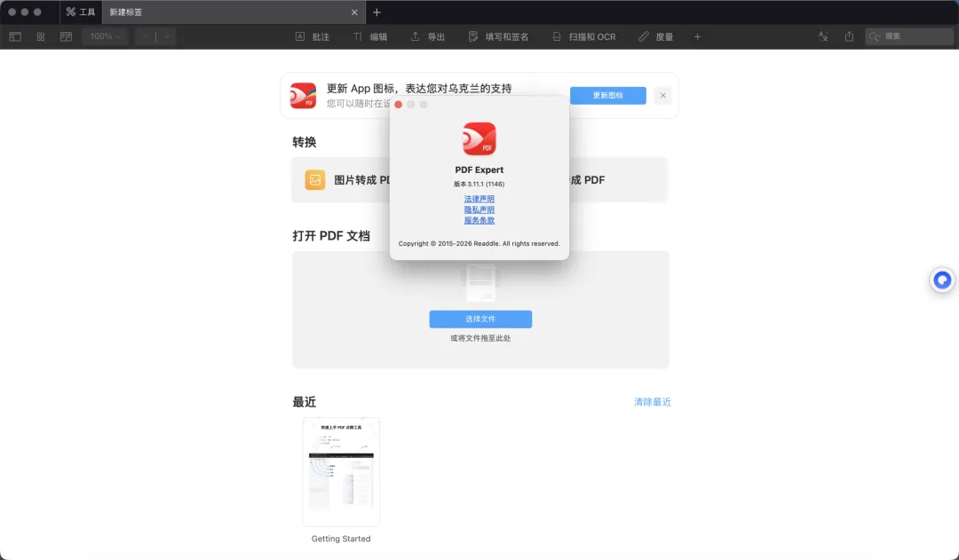Screen dimensions: 959x560
Task: Click the PDF Expert icon in banner
Action: click(x=304, y=95)
